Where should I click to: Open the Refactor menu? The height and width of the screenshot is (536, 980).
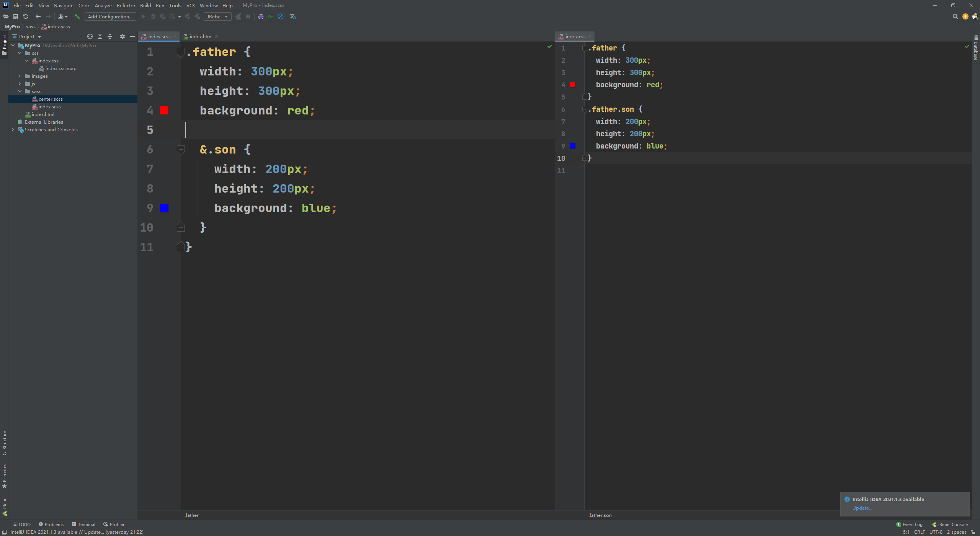coord(126,5)
